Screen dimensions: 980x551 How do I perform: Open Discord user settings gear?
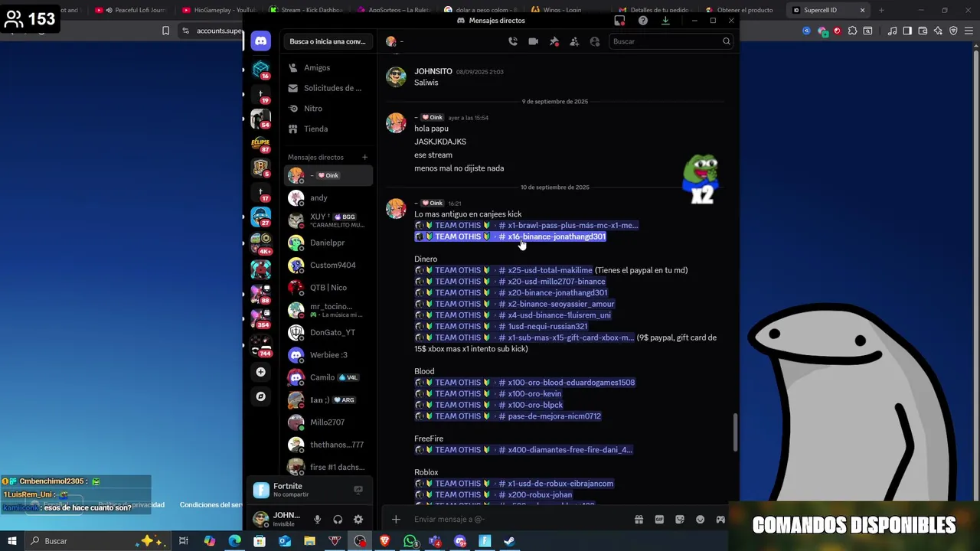(x=358, y=520)
